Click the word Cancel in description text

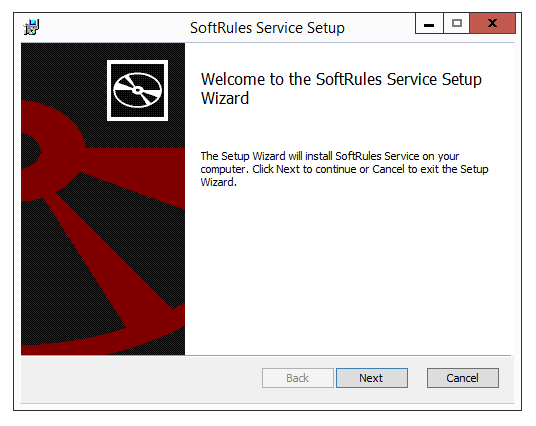[388, 169]
